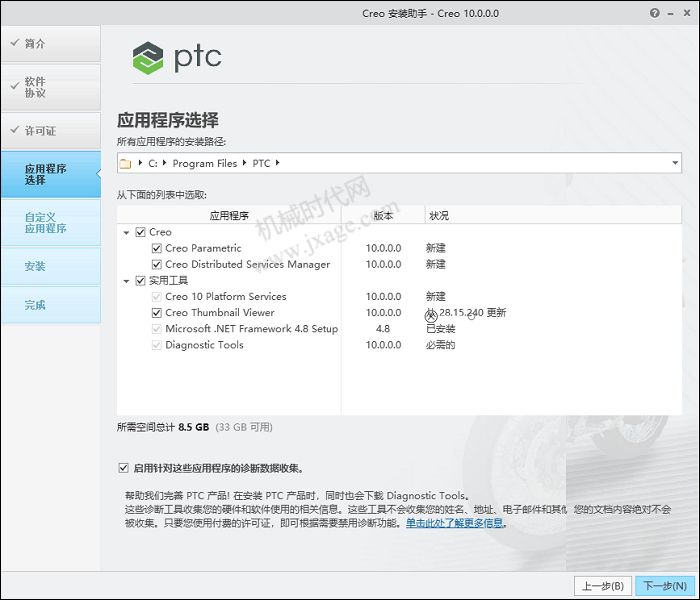Open the 完成 step
Viewport: 700px width, 600px height.
pyautogui.click(x=51, y=305)
